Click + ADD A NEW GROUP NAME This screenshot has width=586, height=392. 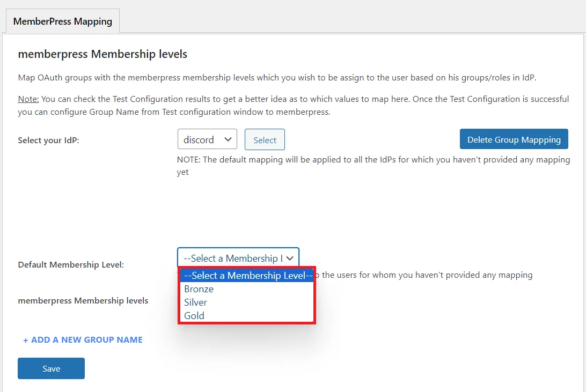[83, 340]
